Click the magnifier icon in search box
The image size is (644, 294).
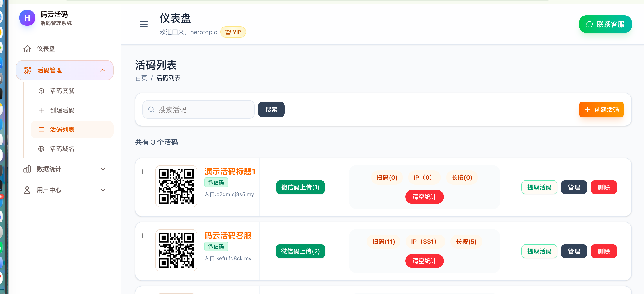point(151,110)
